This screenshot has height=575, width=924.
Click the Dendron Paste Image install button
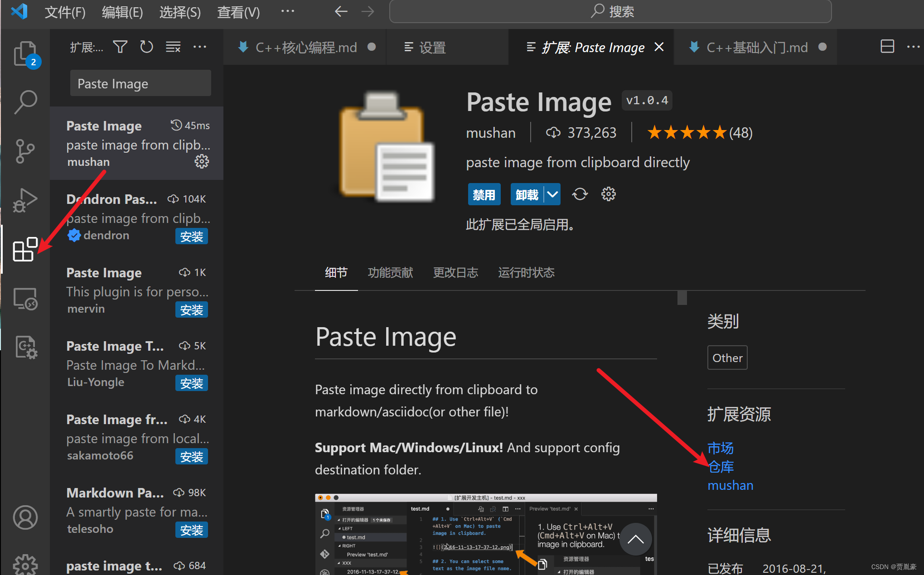pyautogui.click(x=191, y=235)
